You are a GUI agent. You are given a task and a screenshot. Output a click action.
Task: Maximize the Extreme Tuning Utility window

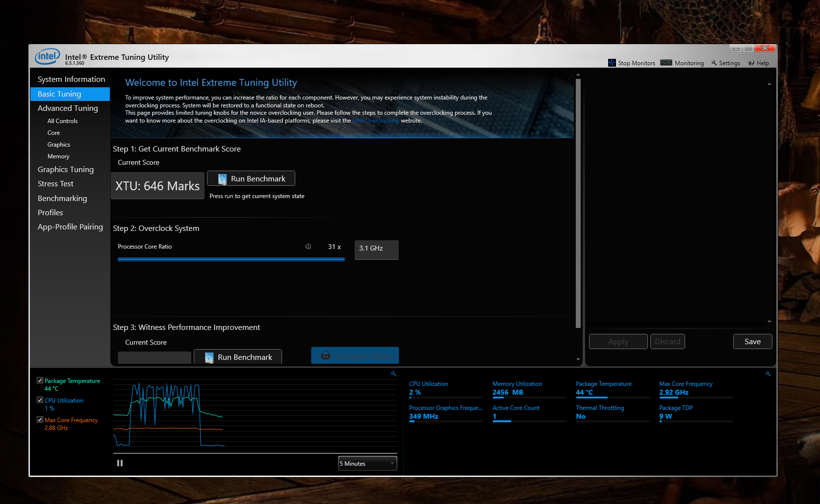(748, 48)
